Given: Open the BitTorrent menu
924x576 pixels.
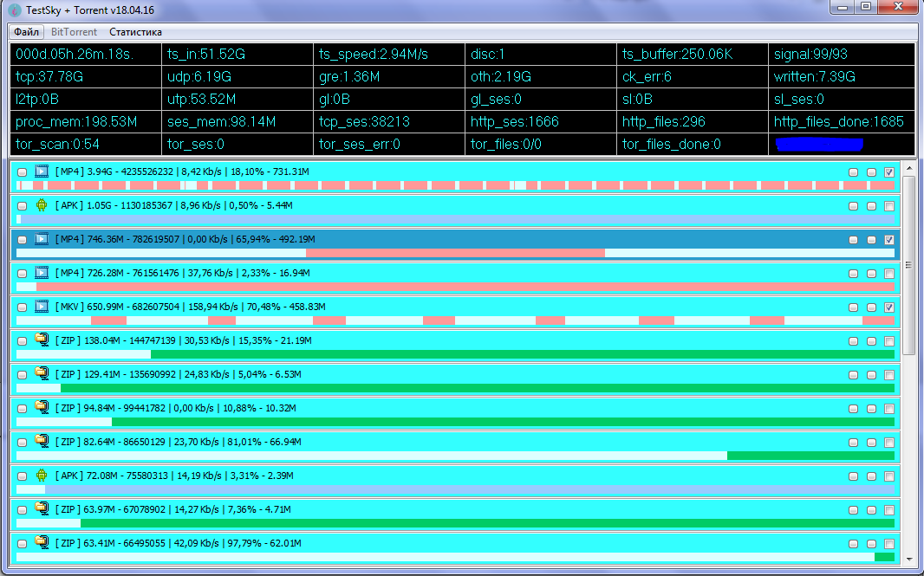Looking at the screenshot, I should pyautogui.click(x=74, y=32).
